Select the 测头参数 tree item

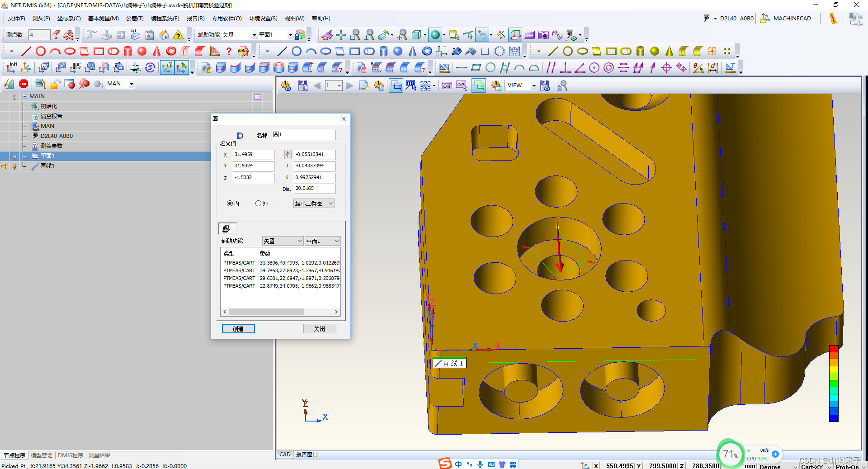(x=52, y=146)
